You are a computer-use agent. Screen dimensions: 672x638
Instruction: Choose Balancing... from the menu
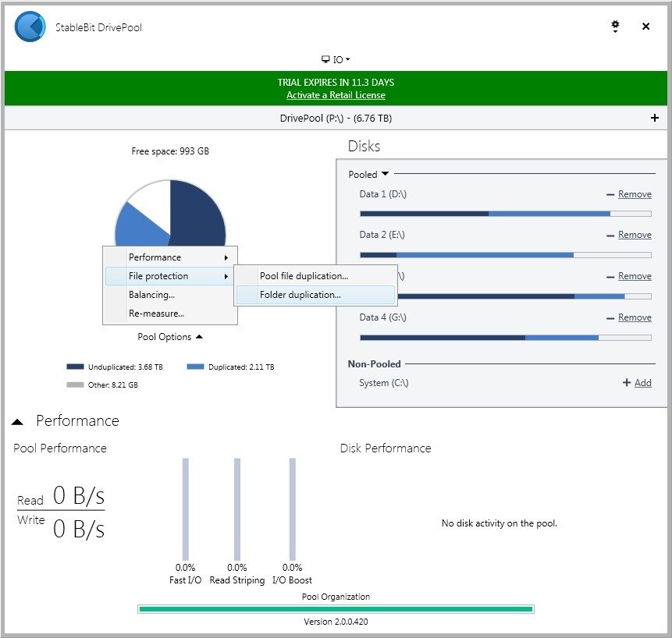[170, 295]
